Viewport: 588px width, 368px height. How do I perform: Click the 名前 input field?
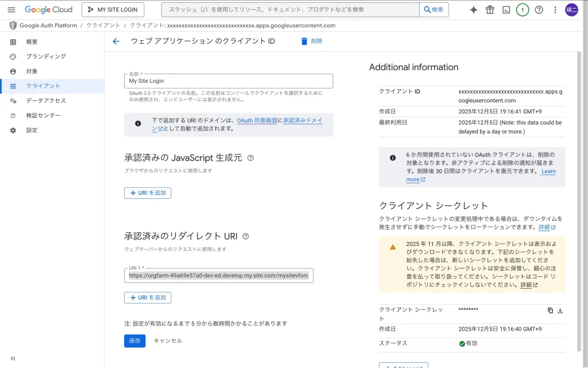point(229,81)
